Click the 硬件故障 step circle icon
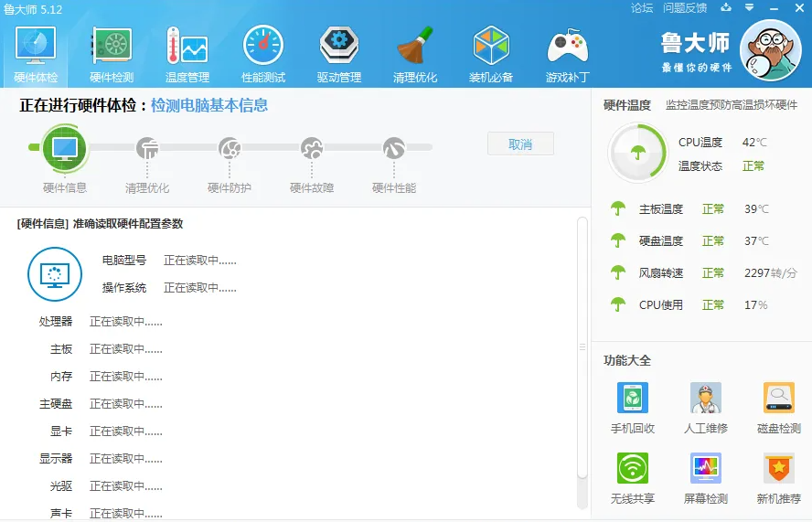The height and width of the screenshot is (522, 812). click(312, 148)
